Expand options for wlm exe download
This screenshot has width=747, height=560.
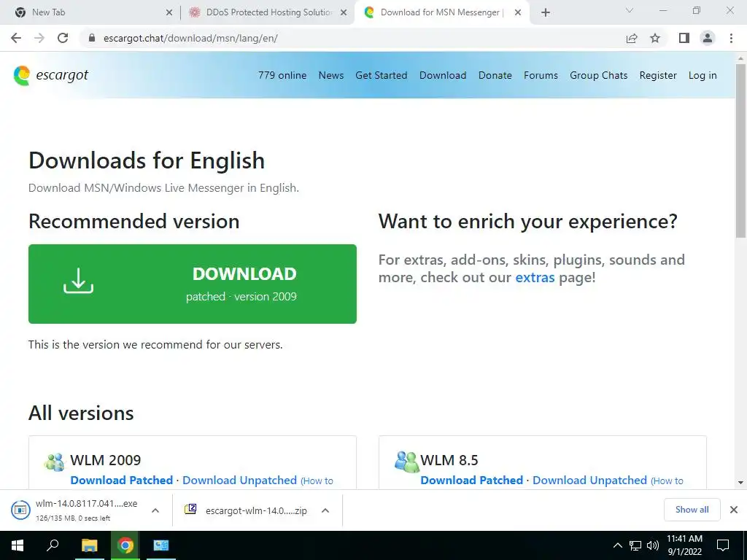[x=155, y=510]
